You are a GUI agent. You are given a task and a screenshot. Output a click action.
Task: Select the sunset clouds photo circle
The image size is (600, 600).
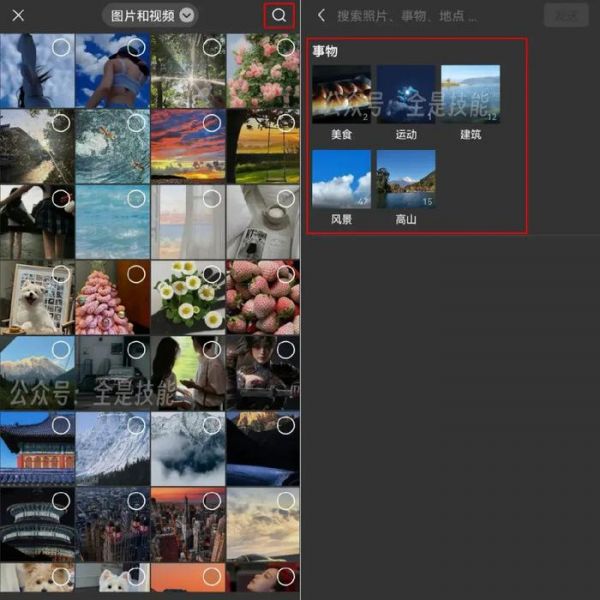(x=212, y=123)
